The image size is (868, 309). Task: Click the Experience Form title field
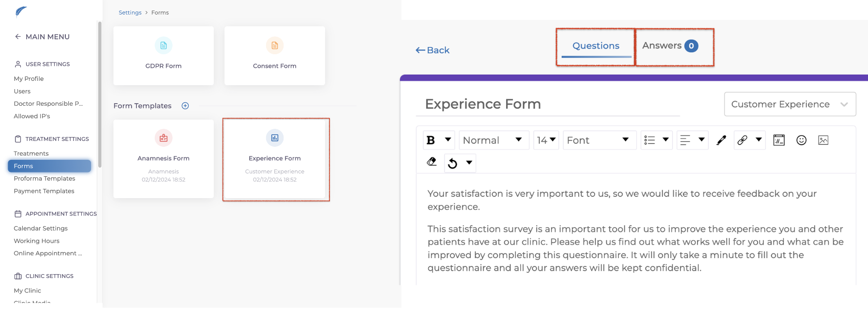coord(547,104)
